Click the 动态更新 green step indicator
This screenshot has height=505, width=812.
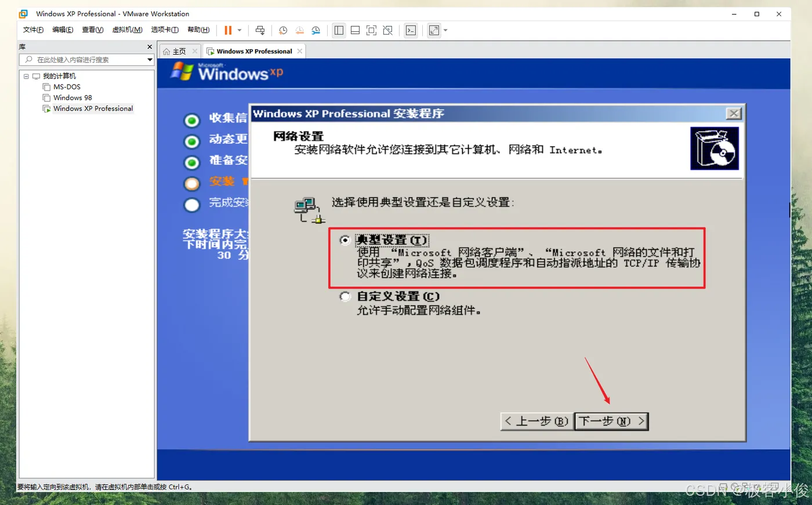point(192,141)
